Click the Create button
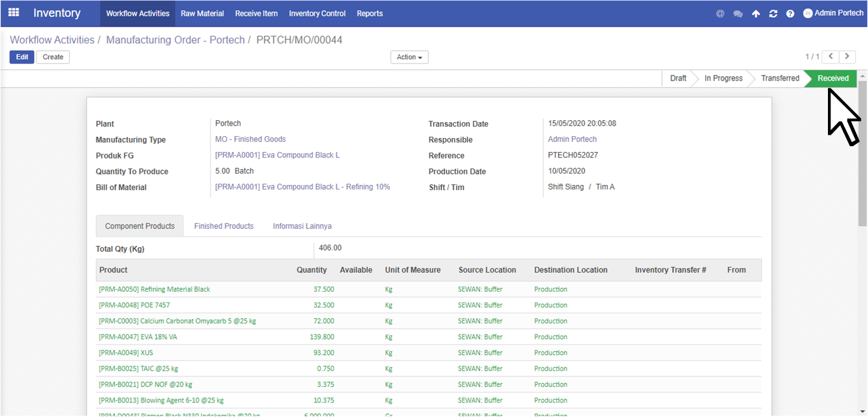The image size is (868, 417). 53,57
